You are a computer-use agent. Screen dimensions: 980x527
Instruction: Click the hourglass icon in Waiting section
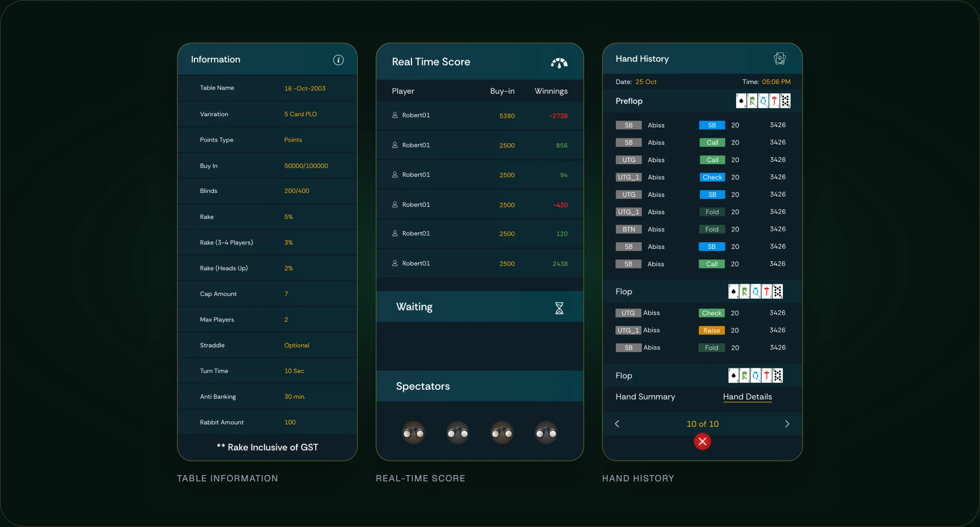point(559,308)
